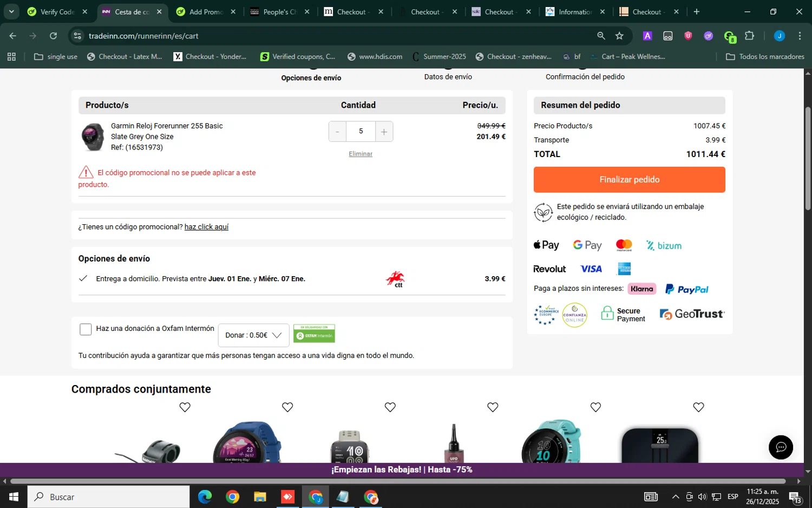Open the apps grid icon in bookmarks bar
The height and width of the screenshot is (508, 812).
tap(11, 56)
